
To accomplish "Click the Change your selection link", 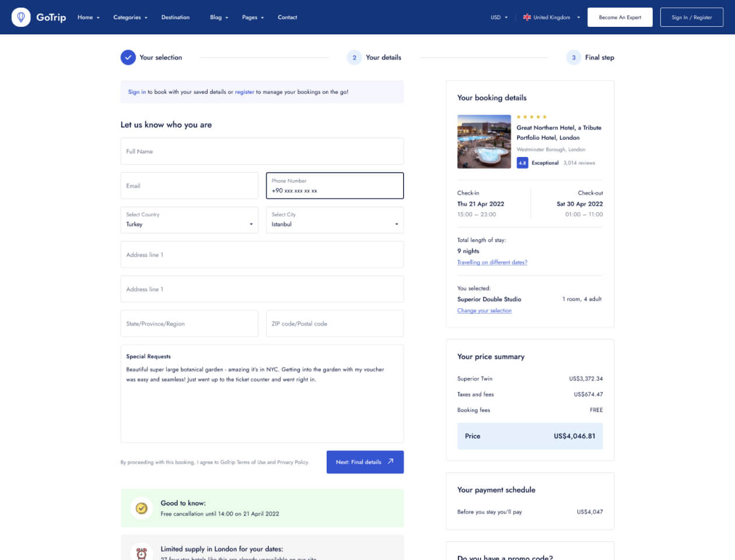I will pyautogui.click(x=484, y=311).
